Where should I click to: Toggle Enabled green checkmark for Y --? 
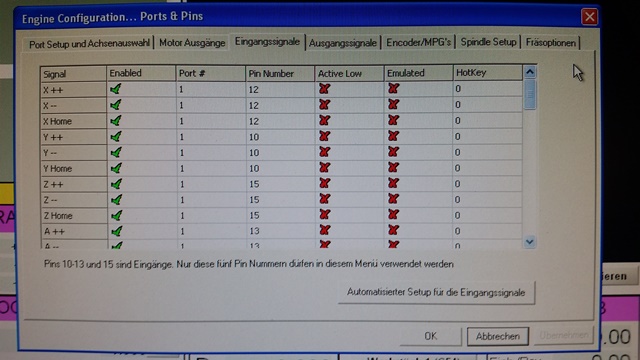click(116, 152)
